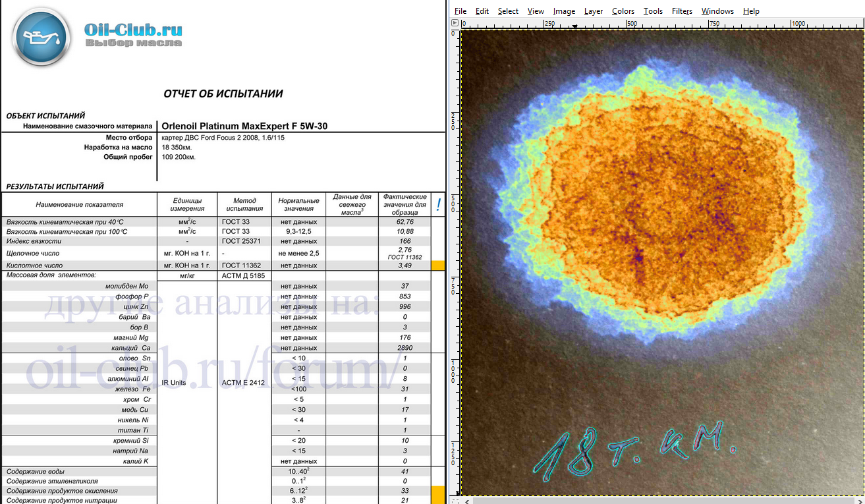Click the total mileage value "109 200км."
The height and width of the screenshot is (504, 865).
coord(179,157)
